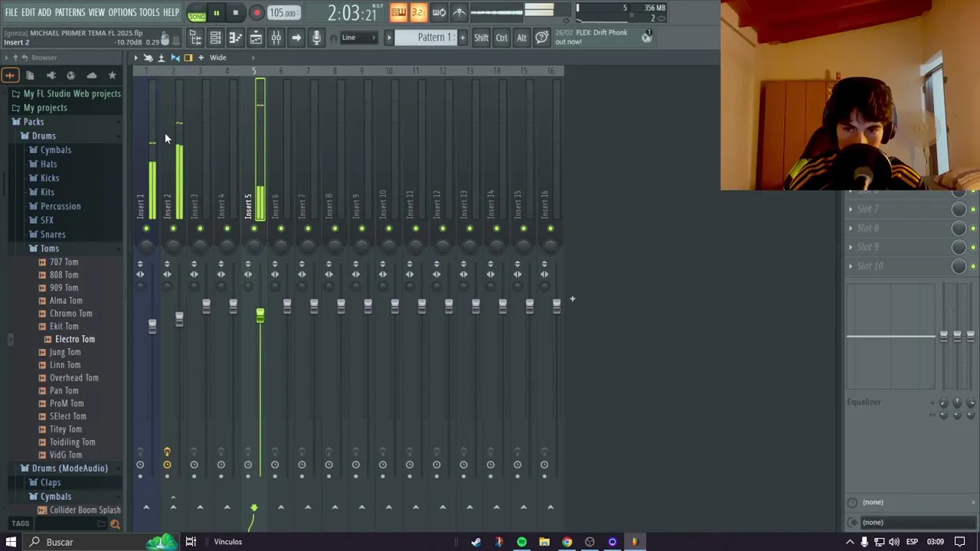
Task: Open the PATTERNS menu
Action: click(x=70, y=13)
